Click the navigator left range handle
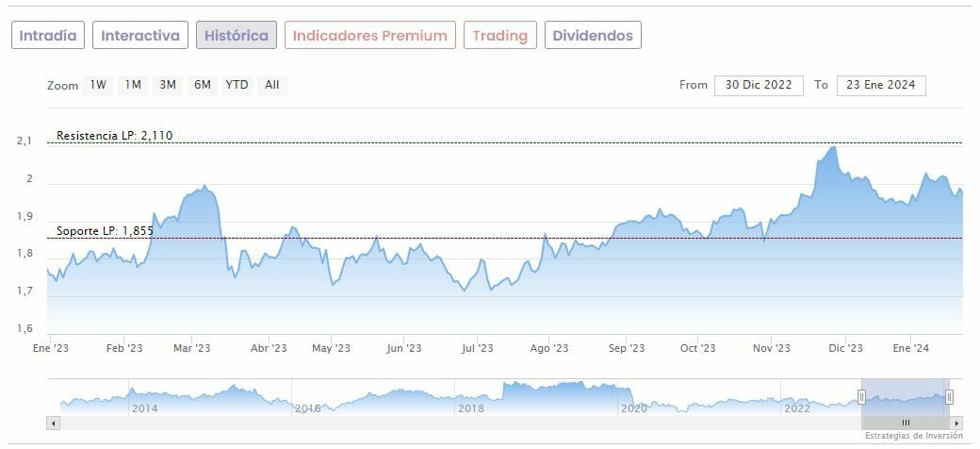Screen dimensions: 980x449 click(x=861, y=396)
